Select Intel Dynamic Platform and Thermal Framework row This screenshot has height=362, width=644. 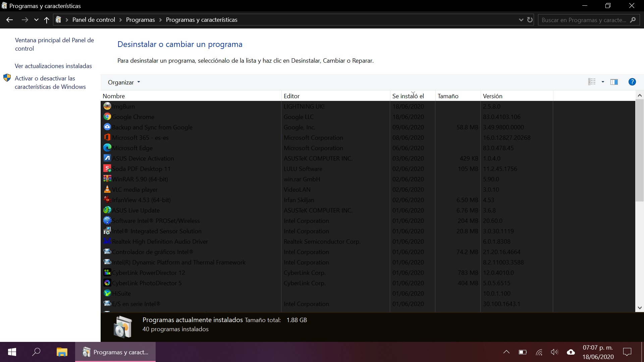tap(327, 262)
